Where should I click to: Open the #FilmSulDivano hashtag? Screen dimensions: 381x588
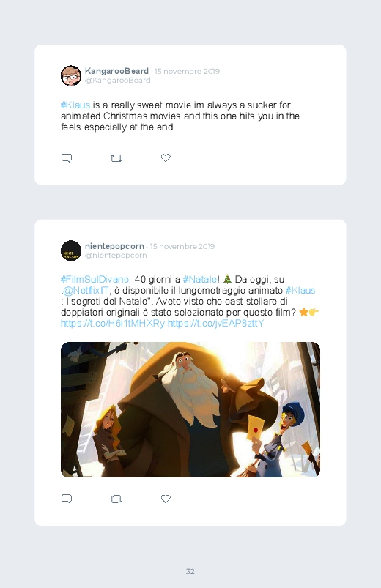[x=95, y=280]
